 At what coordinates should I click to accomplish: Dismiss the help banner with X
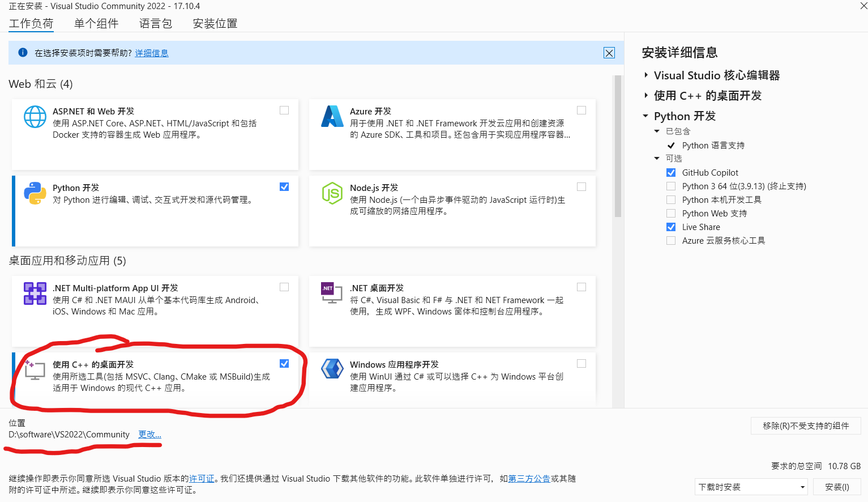[609, 53]
